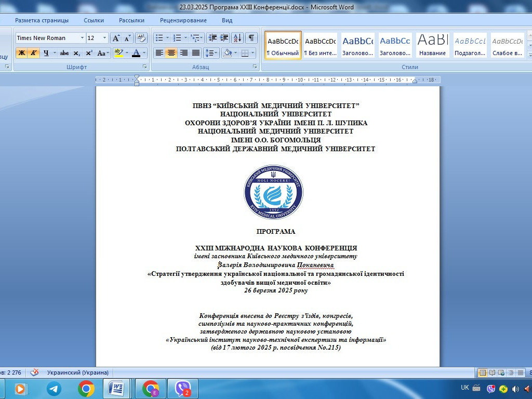This screenshot has width=532, height=399.
Task: Click the UK language indicator in tray
Action: pyautogui.click(x=465, y=388)
